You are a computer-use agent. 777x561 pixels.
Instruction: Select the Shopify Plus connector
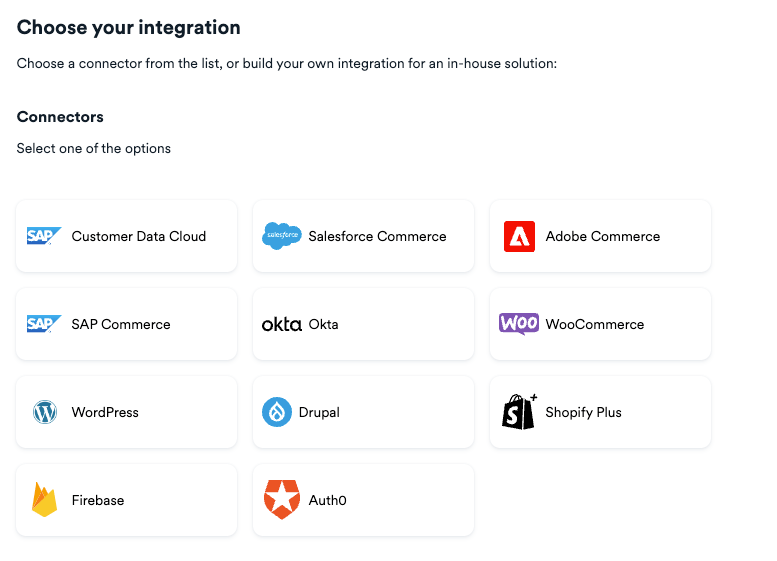[x=600, y=412]
